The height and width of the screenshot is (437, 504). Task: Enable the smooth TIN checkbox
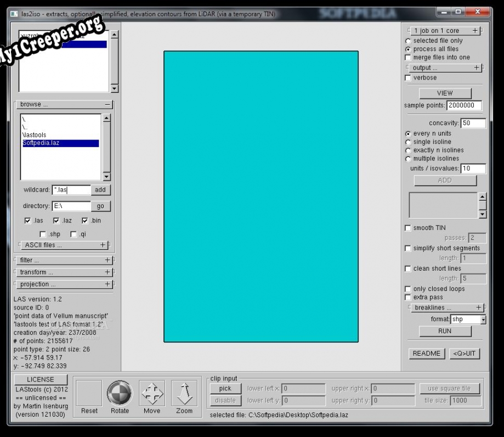407,228
